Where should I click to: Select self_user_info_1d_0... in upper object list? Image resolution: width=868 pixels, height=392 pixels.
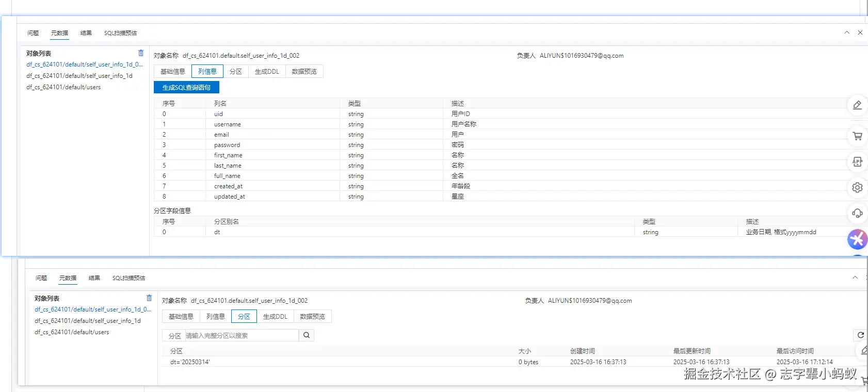pyautogui.click(x=85, y=64)
